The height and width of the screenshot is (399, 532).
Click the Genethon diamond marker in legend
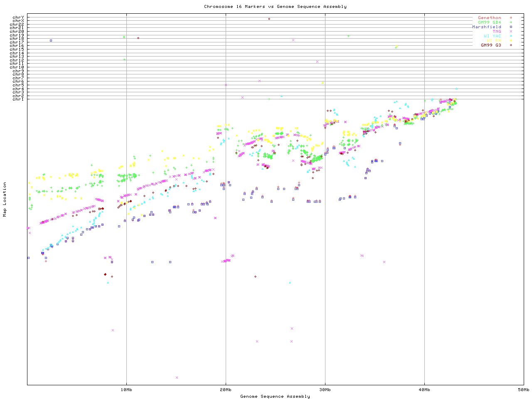point(511,18)
